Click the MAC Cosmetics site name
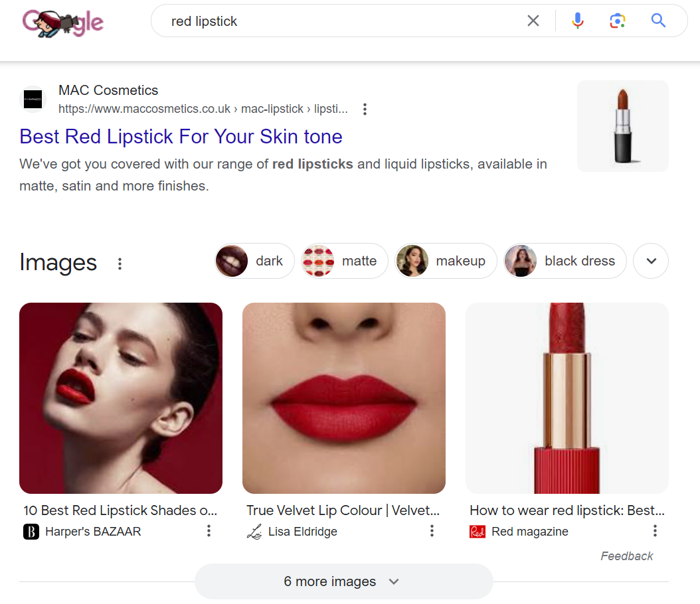 (x=108, y=90)
